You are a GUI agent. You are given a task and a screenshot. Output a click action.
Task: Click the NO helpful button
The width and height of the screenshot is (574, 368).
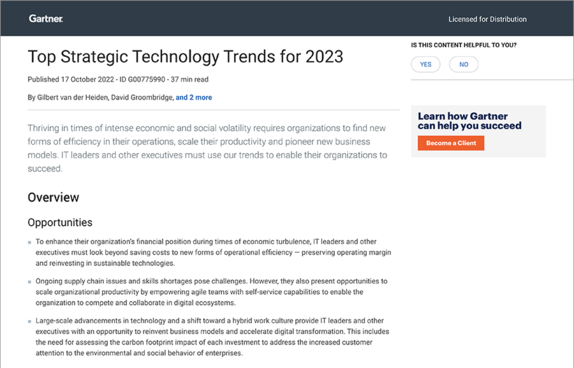coord(463,64)
